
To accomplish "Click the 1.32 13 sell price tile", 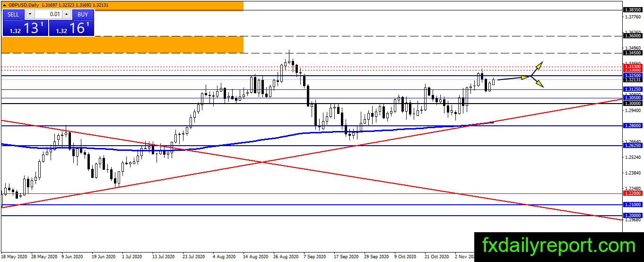I will [25, 27].
